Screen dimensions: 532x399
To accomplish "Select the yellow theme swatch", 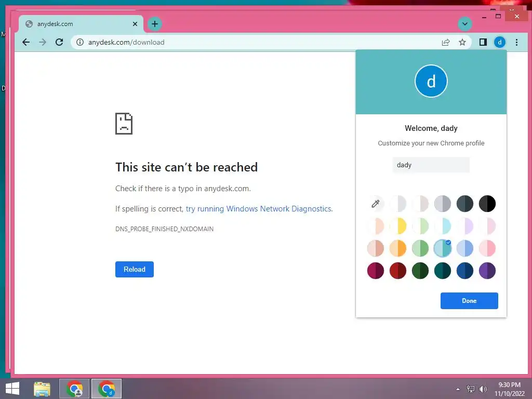I will pos(397,226).
